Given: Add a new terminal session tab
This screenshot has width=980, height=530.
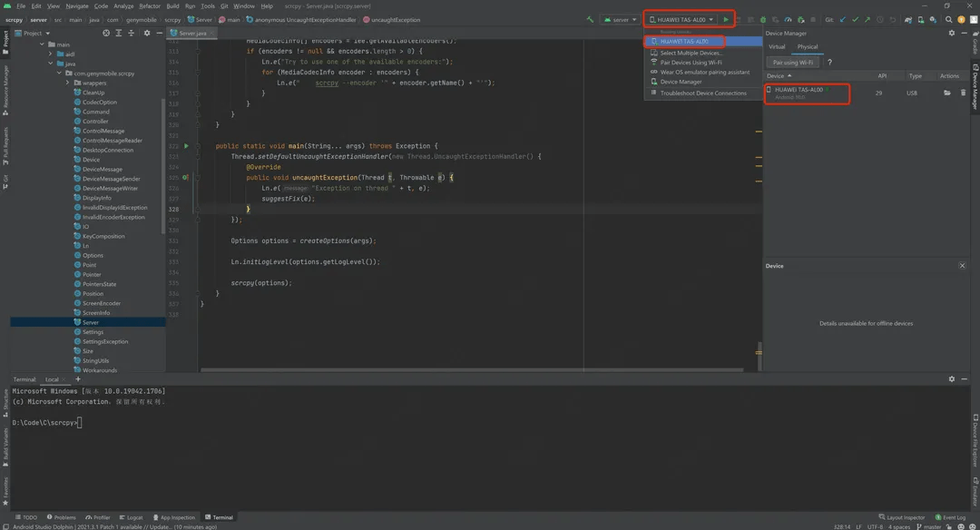Looking at the screenshot, I should [x=78, y=379].
